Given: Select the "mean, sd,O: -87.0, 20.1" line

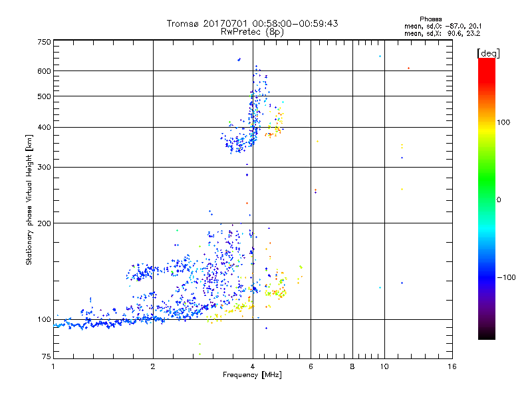Looking at the screenshot, I should click(443, 26).
